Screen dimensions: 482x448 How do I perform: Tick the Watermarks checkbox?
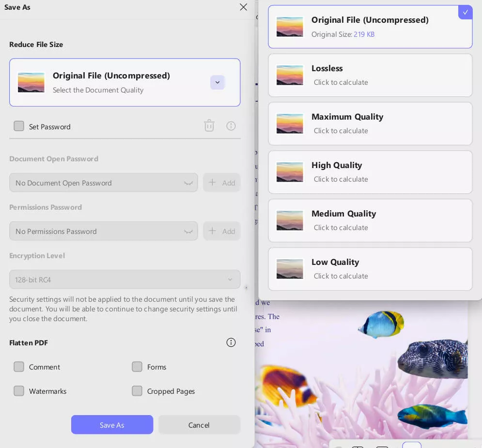(19, 391)
